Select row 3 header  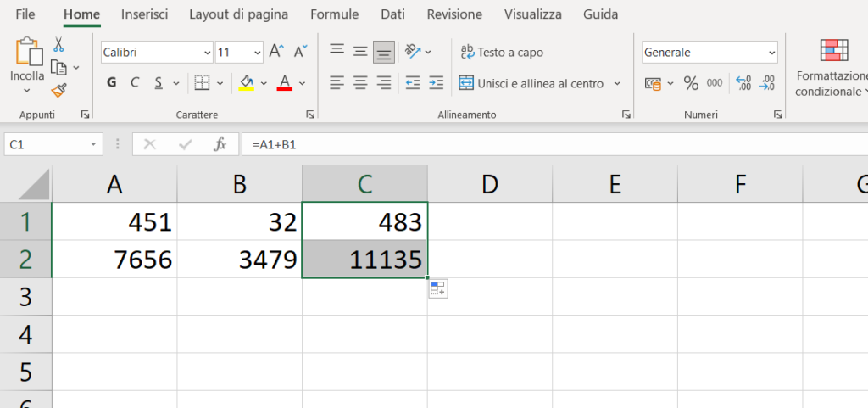point(25,297)
